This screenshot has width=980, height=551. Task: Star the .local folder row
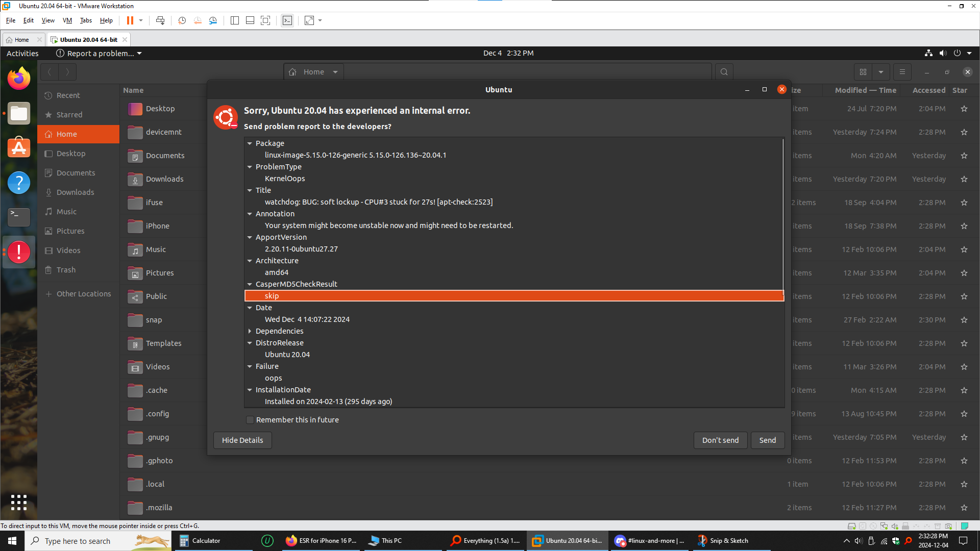coord(964,484)
